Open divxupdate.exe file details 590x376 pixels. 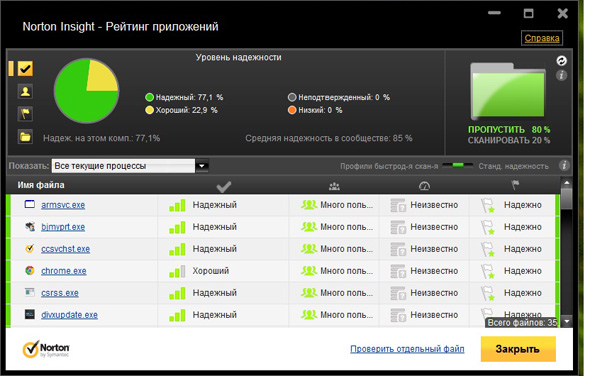point(69,315)
